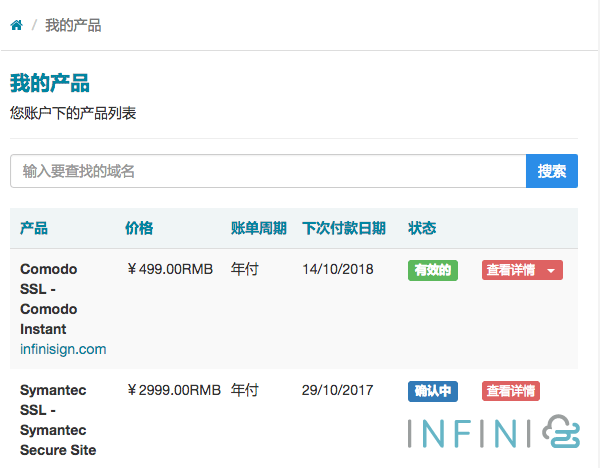Focus the domain search input field
The image size is (600, 468).
click(x=268, y=171)
